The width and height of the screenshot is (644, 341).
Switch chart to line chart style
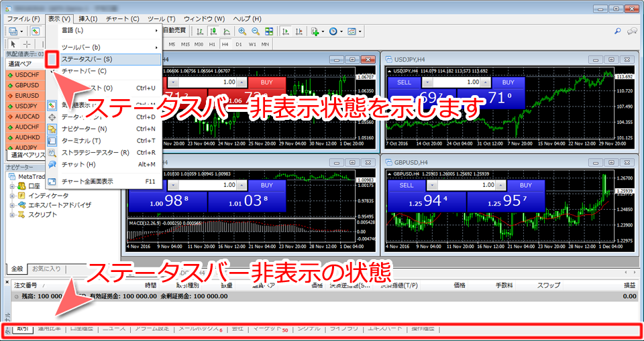coord(226,31)
